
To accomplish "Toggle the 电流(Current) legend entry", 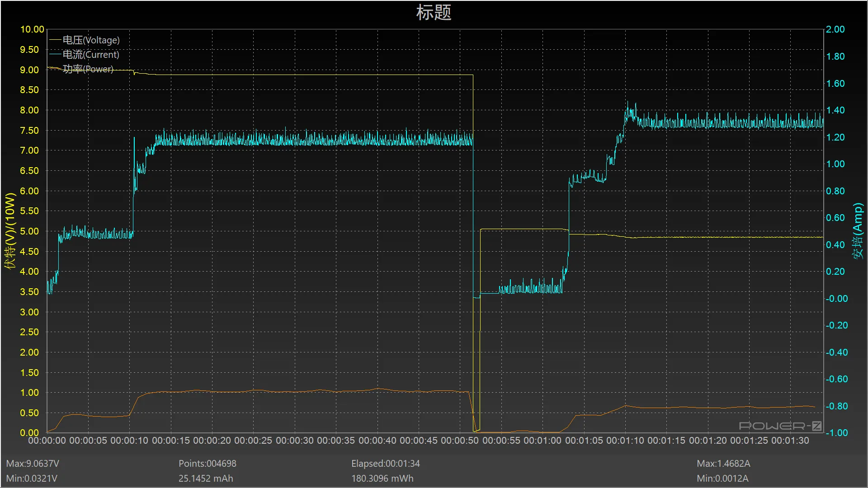I will pos(91,55).
